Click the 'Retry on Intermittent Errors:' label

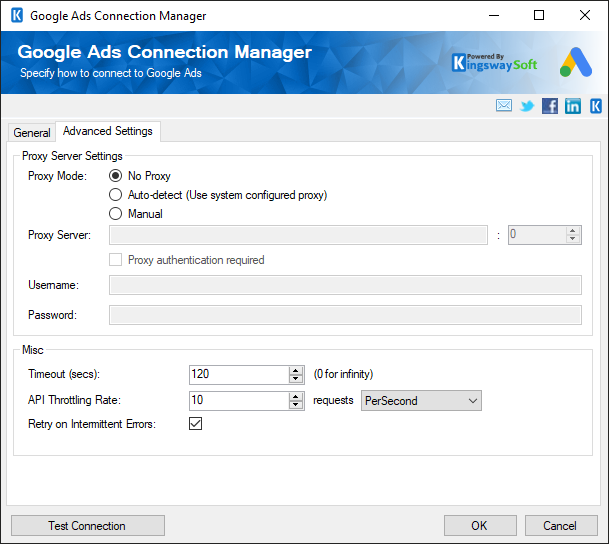coord(92,424)
